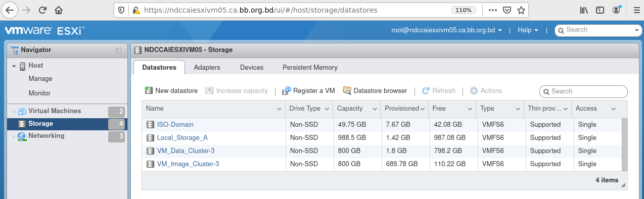Image resolution: width=644 pixels, height=199 pixels.
Task: Open the Firefox account icon
Action: (x=616, y=10)
